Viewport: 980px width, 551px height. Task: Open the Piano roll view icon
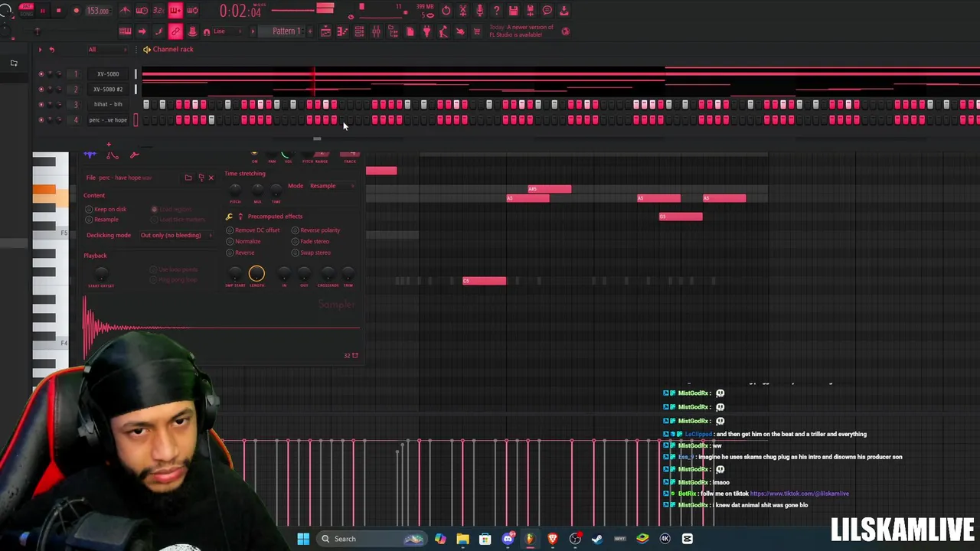click(x=342, y=31)
